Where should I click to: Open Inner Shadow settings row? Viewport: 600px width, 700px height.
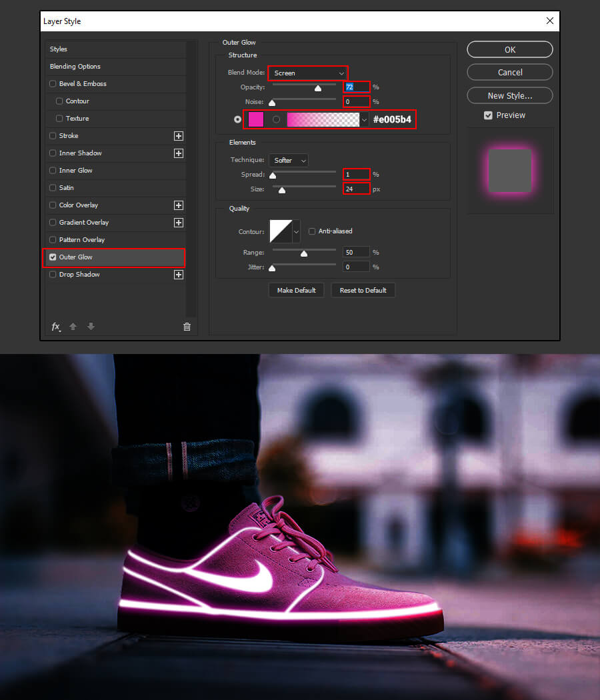[x=115, y=153]
